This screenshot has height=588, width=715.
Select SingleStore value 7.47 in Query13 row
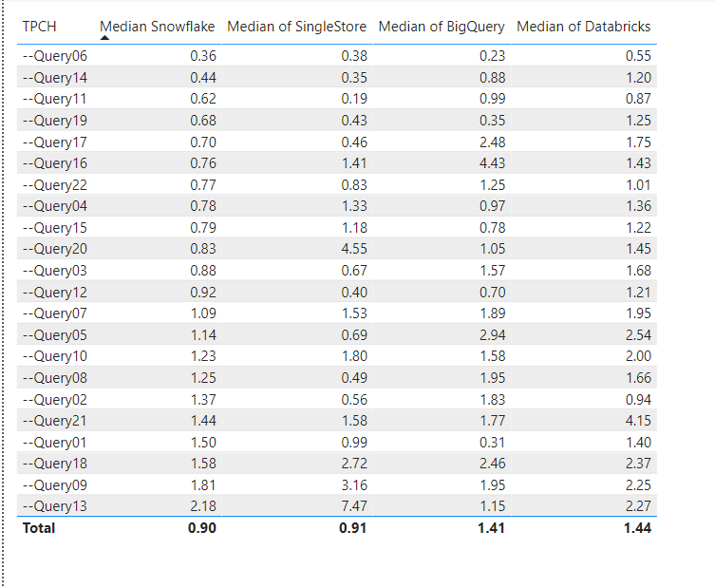[352, 506]
